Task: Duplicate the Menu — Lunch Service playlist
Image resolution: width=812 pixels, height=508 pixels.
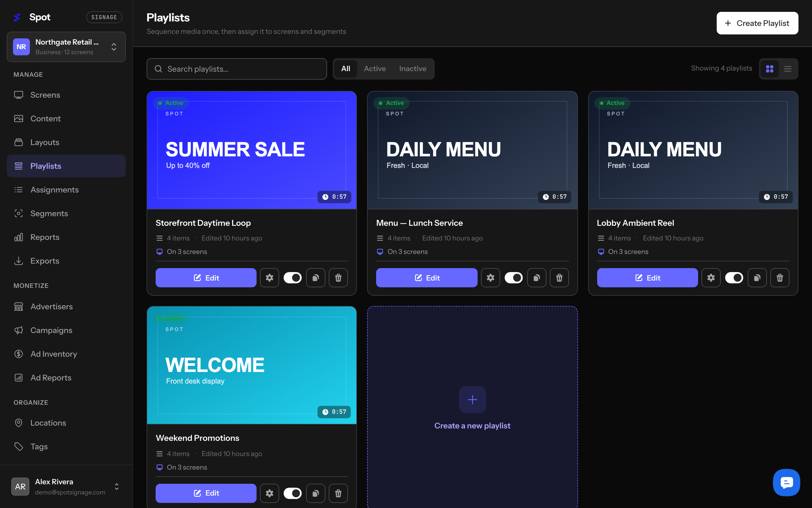Action: (537, 277)
